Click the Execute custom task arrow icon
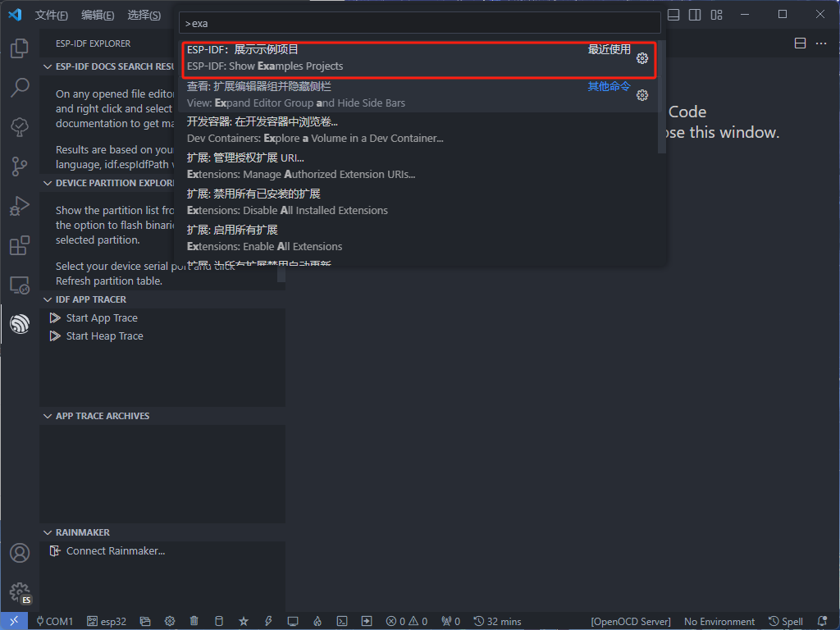This screenshot has height=630, width=840. [x=367, y=622]
